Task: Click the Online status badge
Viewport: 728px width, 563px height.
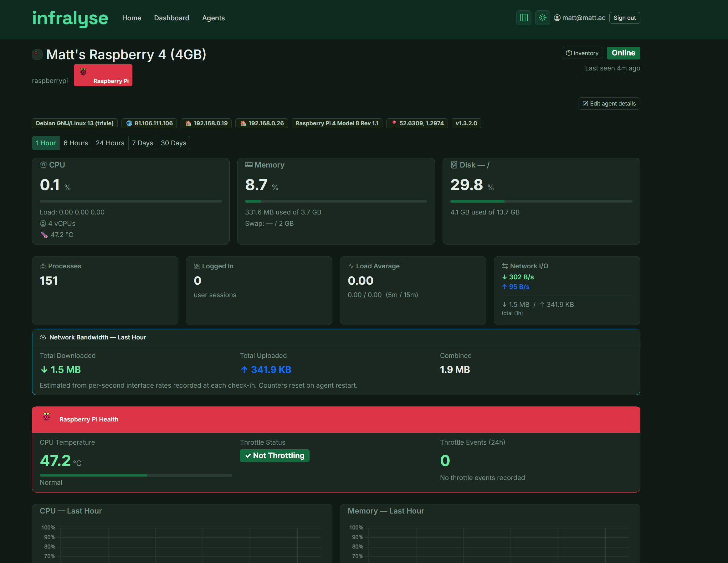Action: point(623,53)
